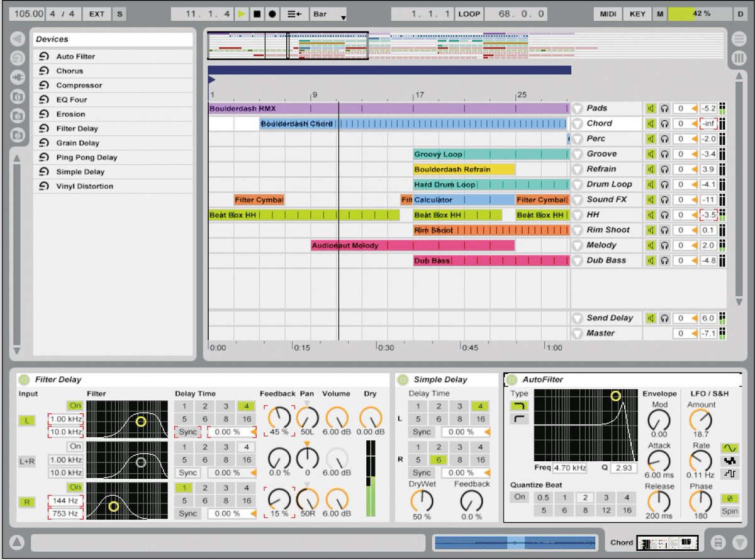Turn on the L+R filter in Filter Delay
Viewport: 755px width, 560px height.
click(75, 446)
